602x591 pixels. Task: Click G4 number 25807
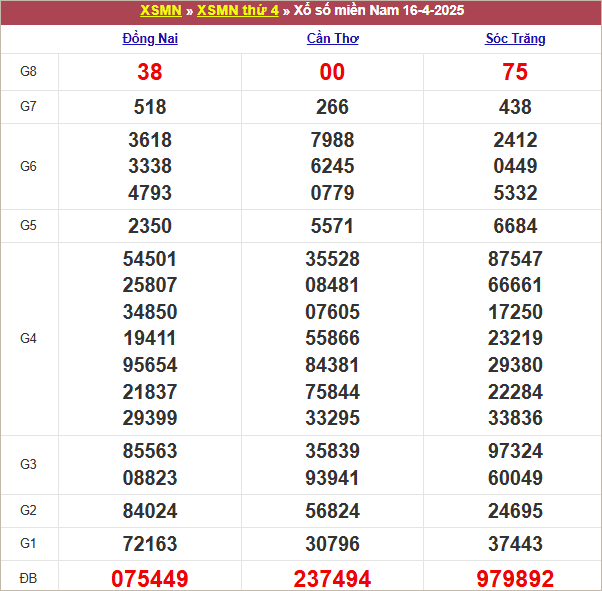[150, 285]
